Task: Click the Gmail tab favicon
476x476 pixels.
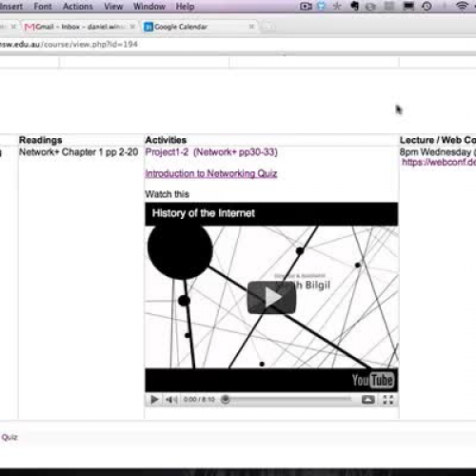Action: 30,27
